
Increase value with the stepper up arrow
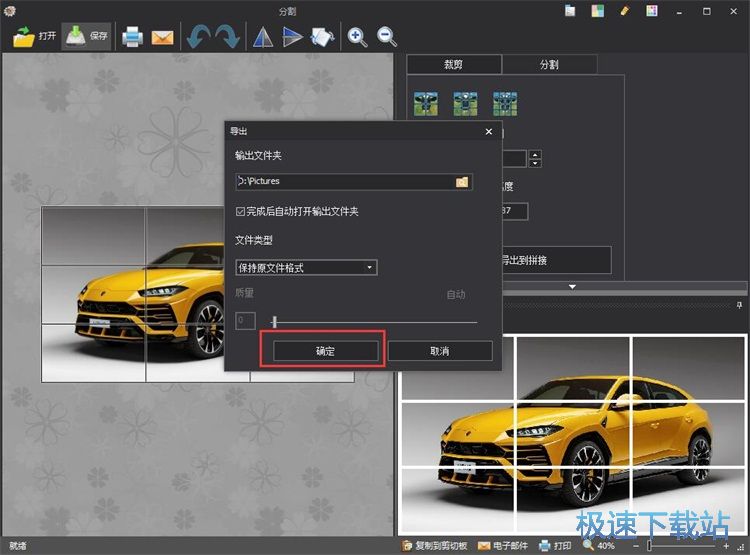click(535, 155)
